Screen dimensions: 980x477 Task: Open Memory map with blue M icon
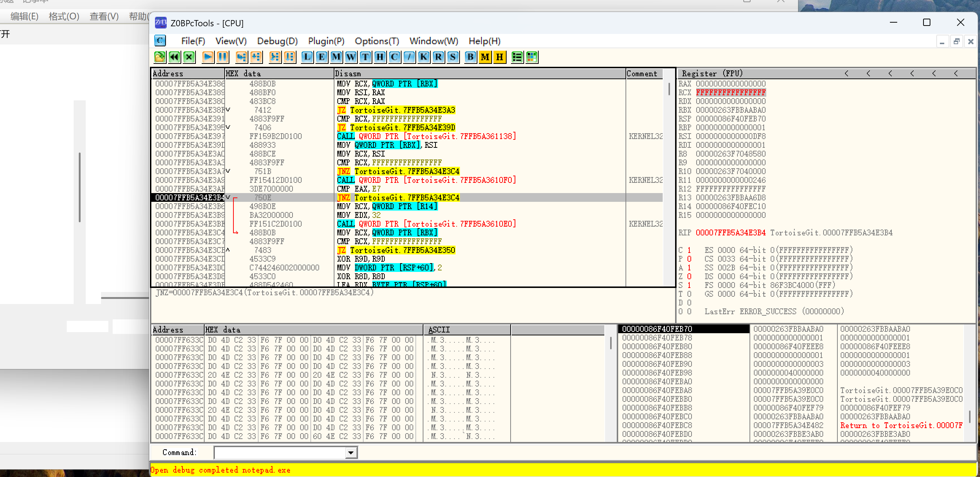click(x=336, y=57)
